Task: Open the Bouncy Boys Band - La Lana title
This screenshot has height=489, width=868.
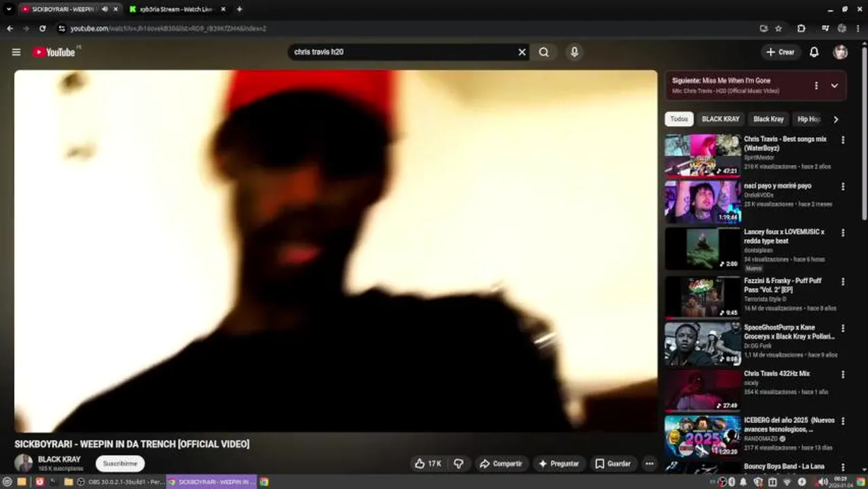Action: pyautogui.click(x=784, y=467)
